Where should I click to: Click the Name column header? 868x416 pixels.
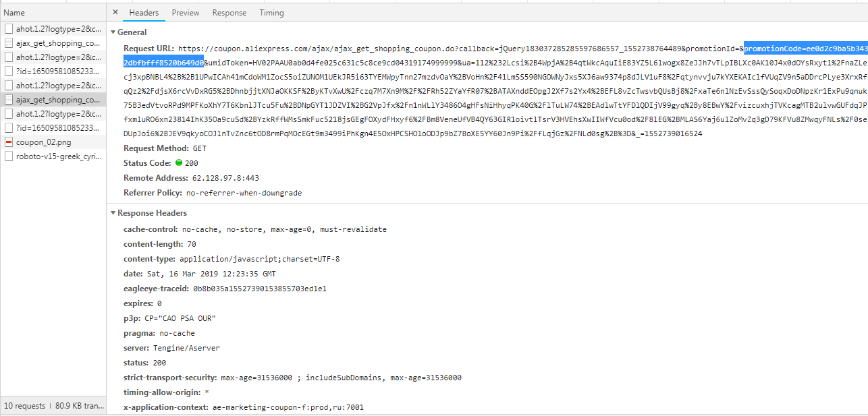tap(53, 13)
